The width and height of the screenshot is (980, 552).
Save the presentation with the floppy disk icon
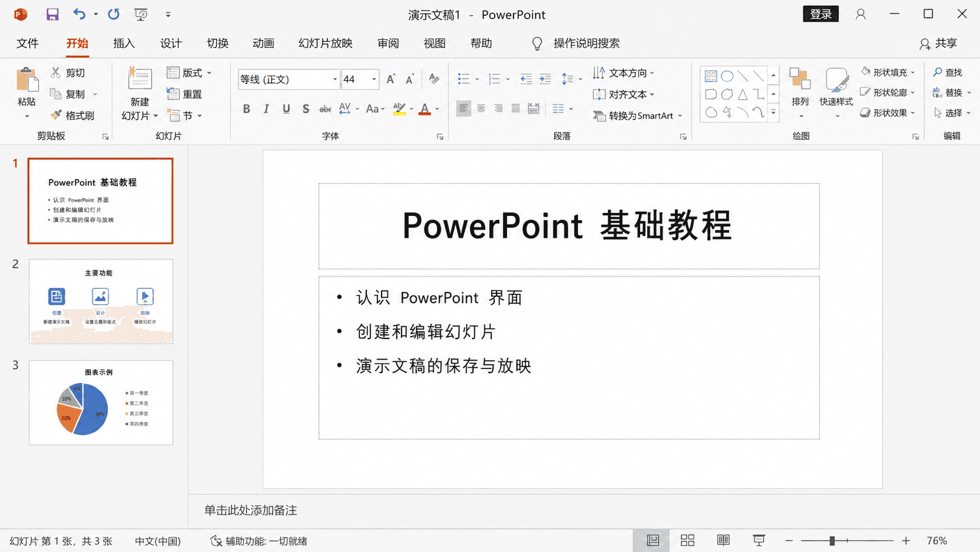[53, 15]
